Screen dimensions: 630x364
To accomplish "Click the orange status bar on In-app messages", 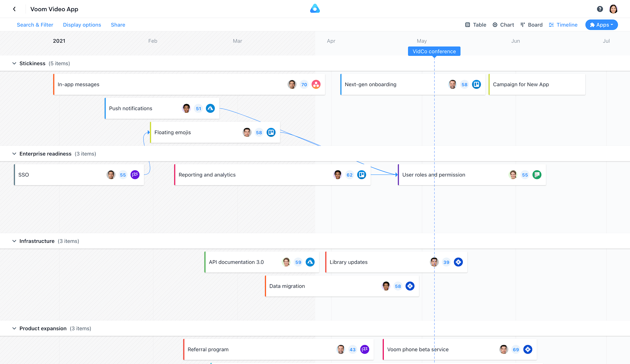I will coord(54,84).
